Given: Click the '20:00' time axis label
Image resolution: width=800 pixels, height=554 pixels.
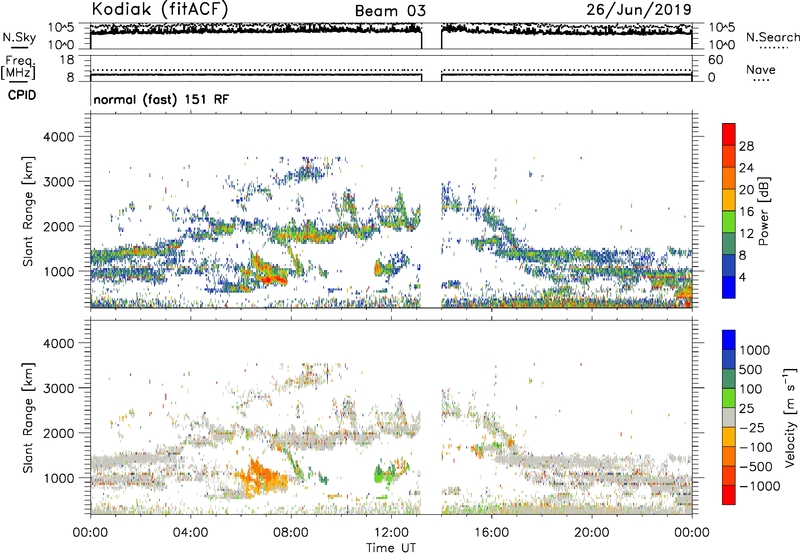Looking at the screenshot, I should point(591,533).
